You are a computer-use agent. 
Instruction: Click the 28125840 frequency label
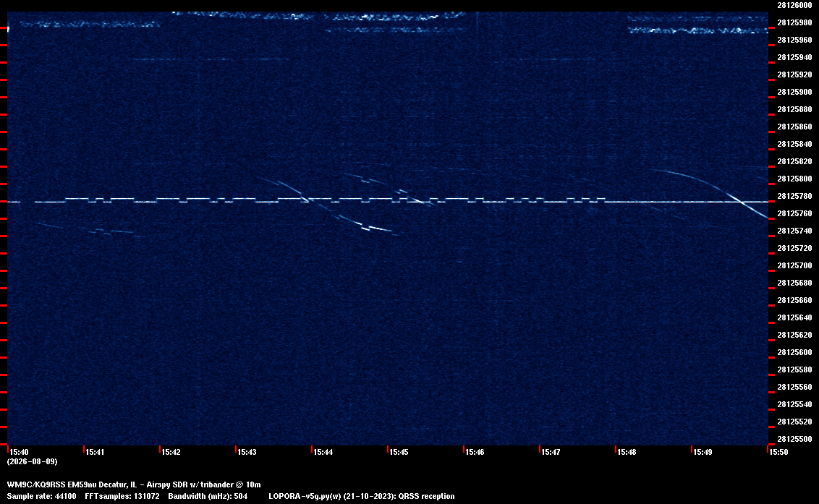coord(794,144)
